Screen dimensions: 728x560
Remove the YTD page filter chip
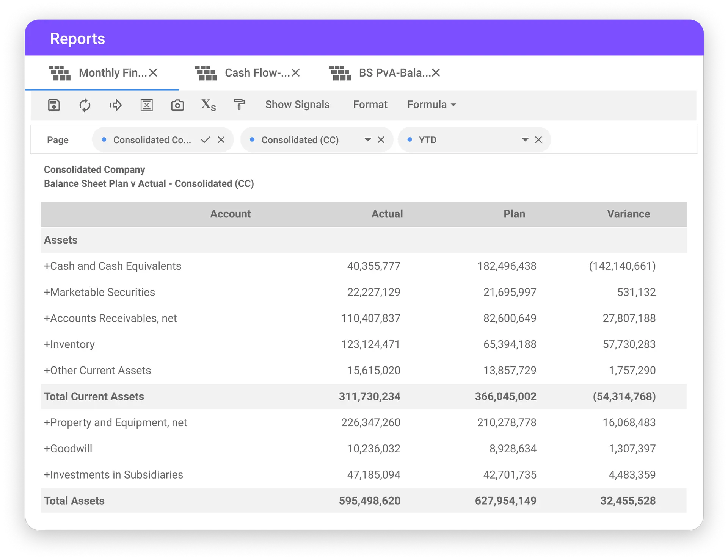pyautogui.click(x=538, y=140)
